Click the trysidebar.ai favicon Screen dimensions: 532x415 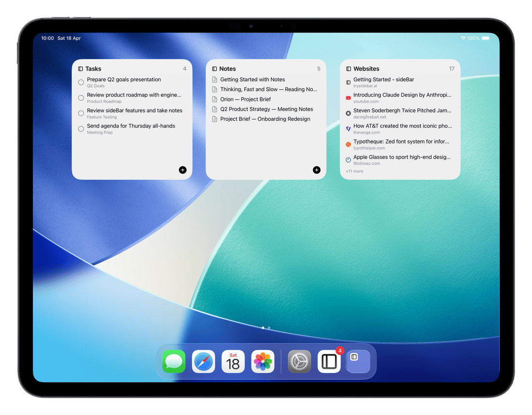348,83
